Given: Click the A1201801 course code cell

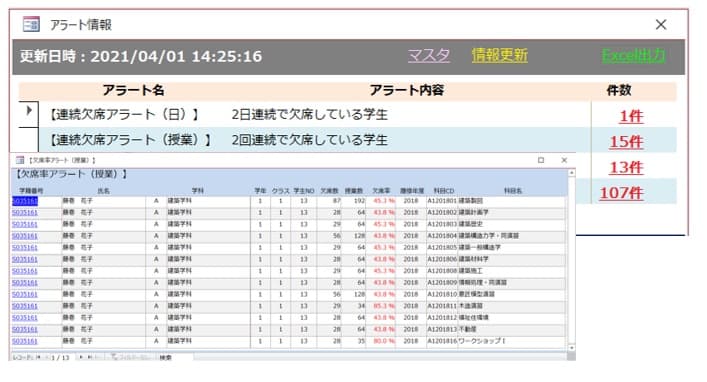Looking at the screenshot, I should pyautogui.click(x=442, y=201).
